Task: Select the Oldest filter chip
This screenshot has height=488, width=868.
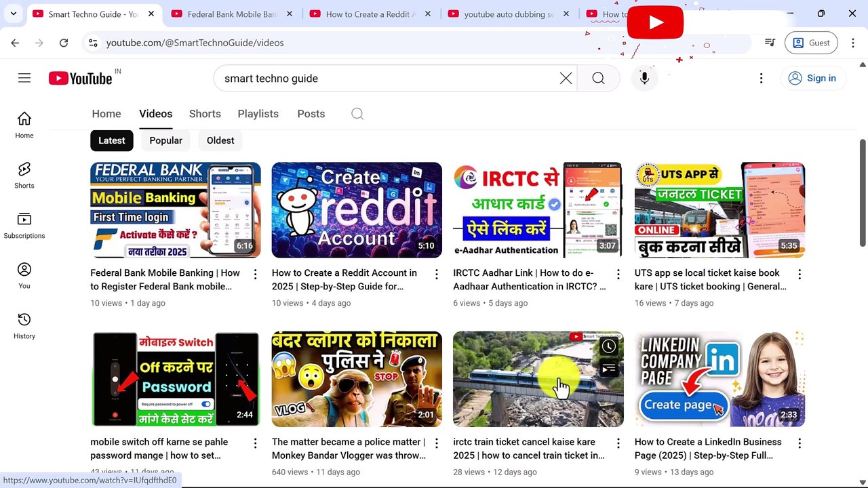Action: click(220, 140)
